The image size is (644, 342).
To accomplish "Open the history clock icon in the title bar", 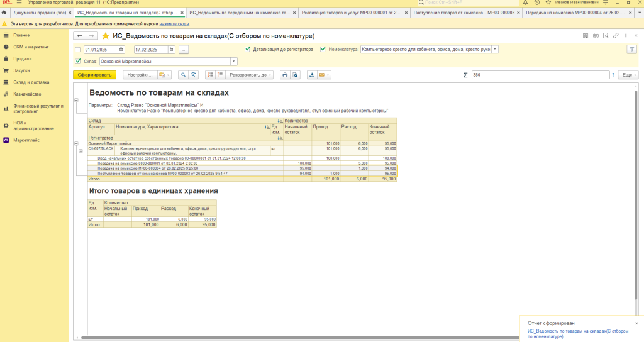I will [x=537, y=3].
